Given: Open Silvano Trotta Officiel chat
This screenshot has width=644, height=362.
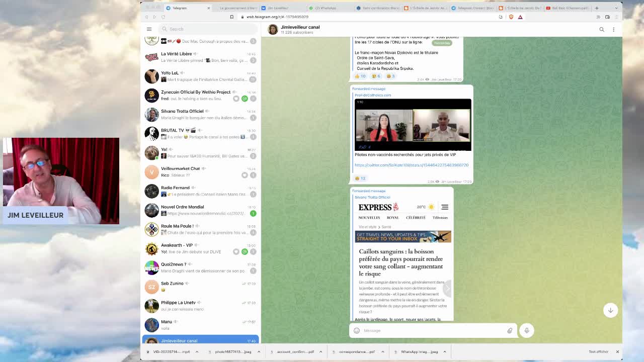Looking at the screenshot, I should pyautogui.click(x=201, y=114).
